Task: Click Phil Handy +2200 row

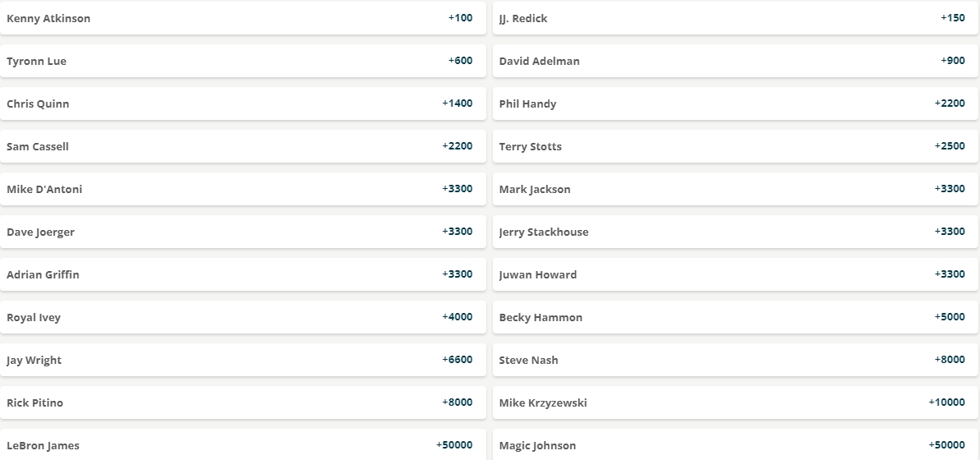Action: pyautogui.click(x=736, y=103)
